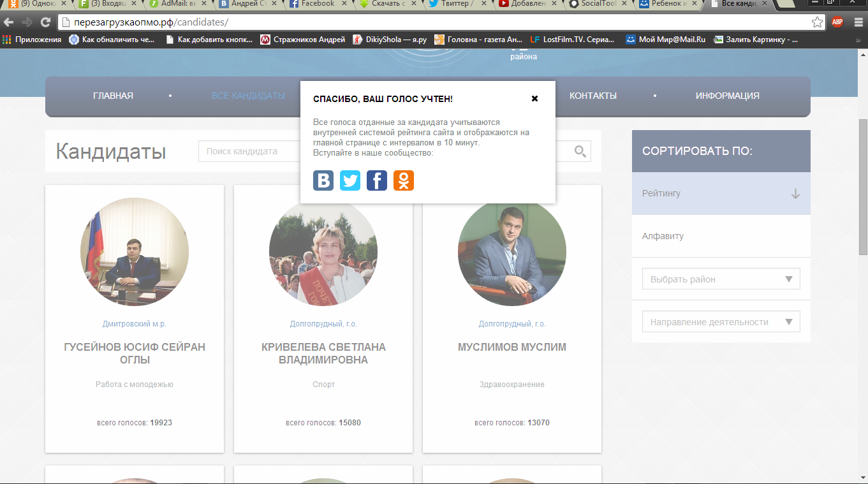
Task: Open ГУСЕЙНОВ ЮСИФ СЕЙРАН ОГЛЫ name link
Action: [x=135, y=353]
